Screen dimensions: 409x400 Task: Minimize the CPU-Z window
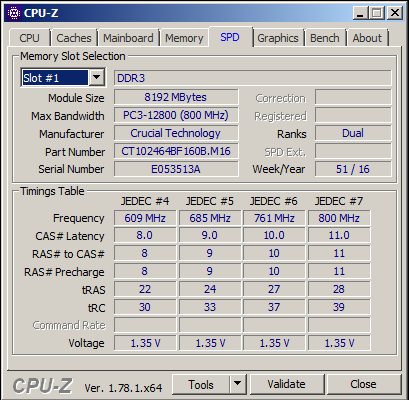pos(360,13)
